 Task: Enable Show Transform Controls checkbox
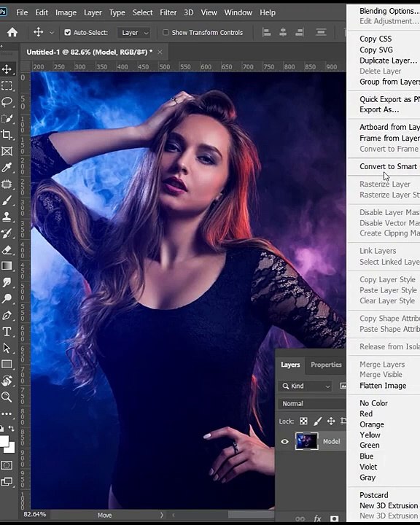click(166, 33)
